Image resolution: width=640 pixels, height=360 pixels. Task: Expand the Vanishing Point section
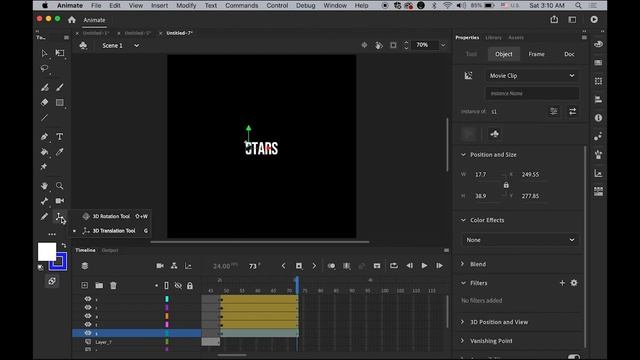point(463,341)
